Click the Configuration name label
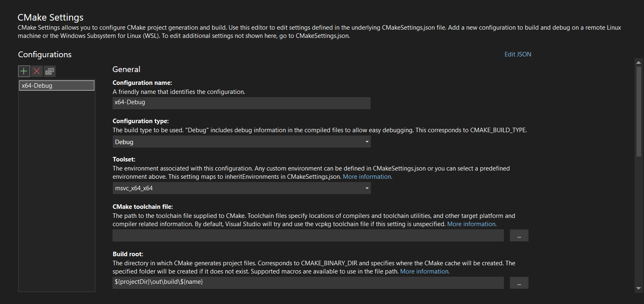The width and height of the screenshot is (644, 304). pos(142,83)
